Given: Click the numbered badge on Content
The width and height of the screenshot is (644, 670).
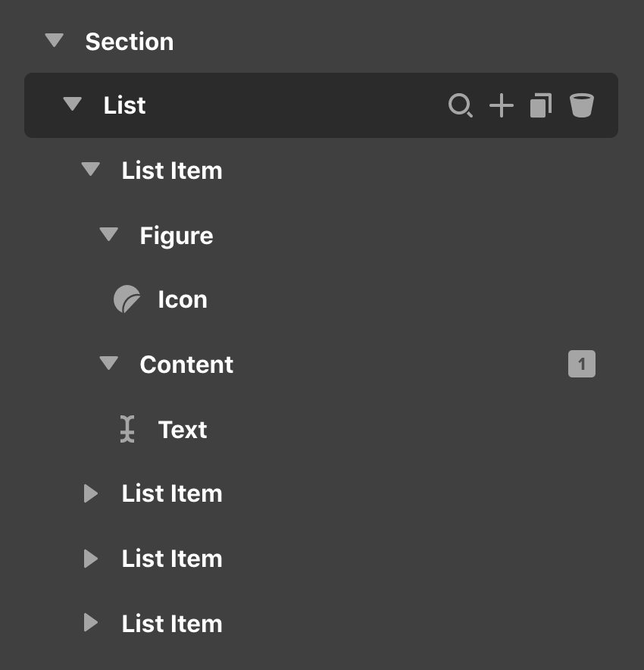Looking at the screenshot, I should [582, 364].
